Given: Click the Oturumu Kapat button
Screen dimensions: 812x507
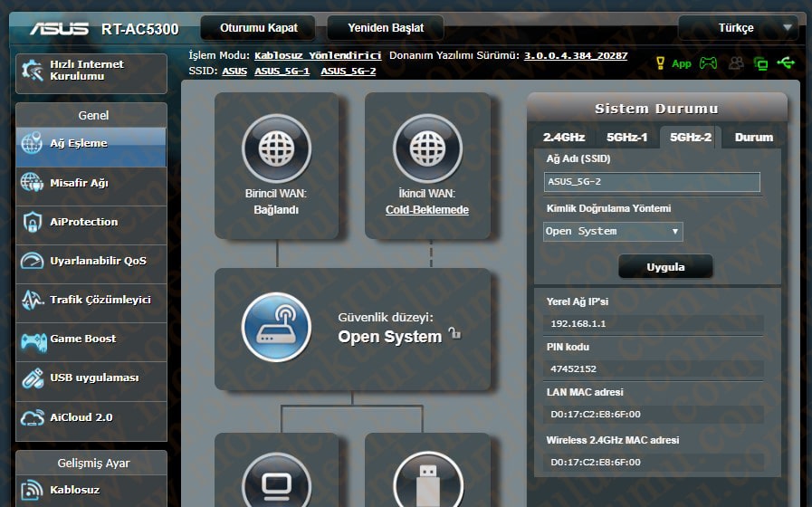Looking at the screenshot, I should 258,28.
